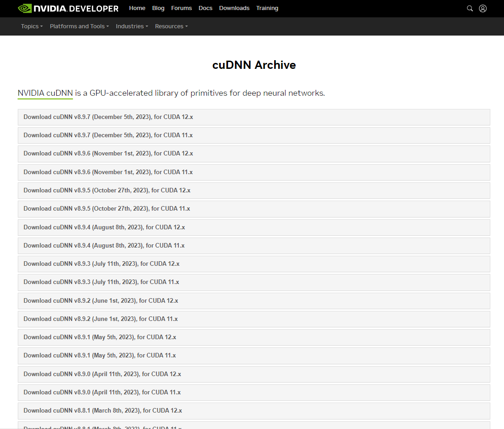Open the search icon

click(x=470, y=8)
